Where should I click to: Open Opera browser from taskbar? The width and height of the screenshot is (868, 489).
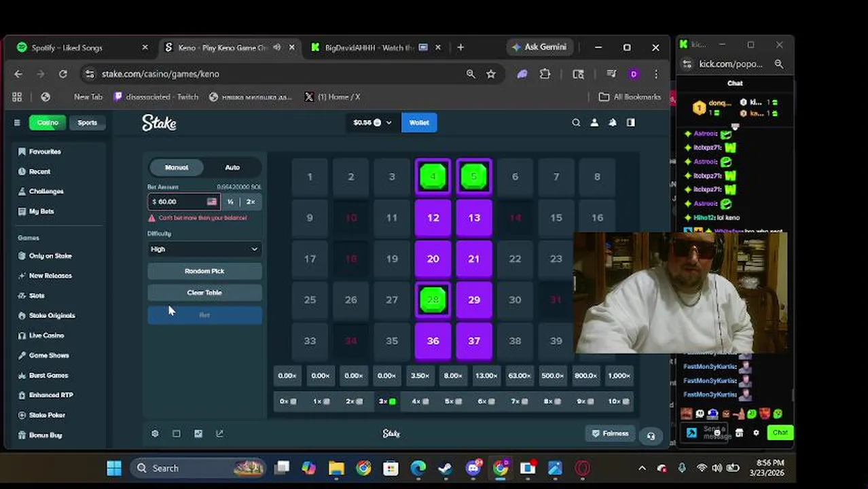pyautogui.click(x=583, y=468)
